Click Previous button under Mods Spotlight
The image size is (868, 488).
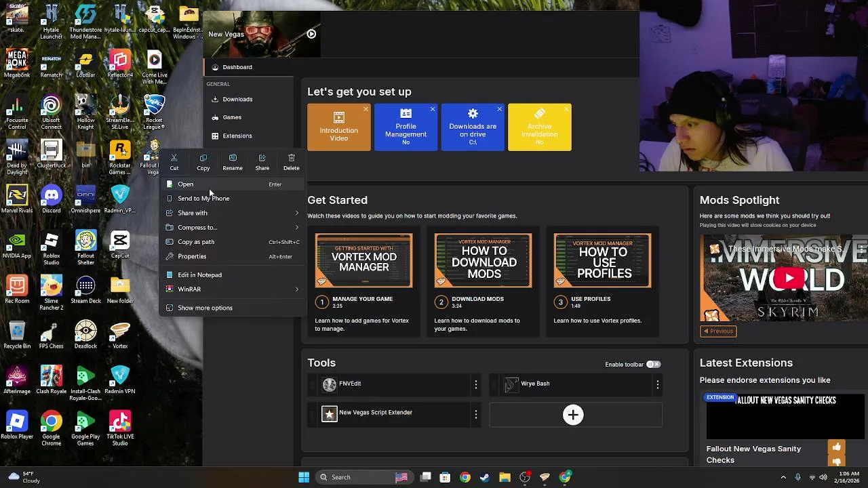[718, 331]
